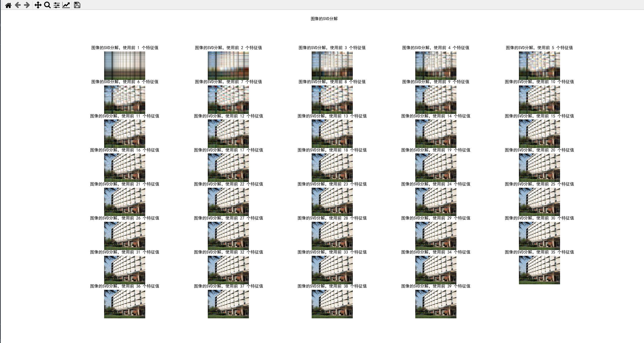Click the subplot image for 2 singular values
The height and width of the screenshot is (343, 644).
coord(228,66)
